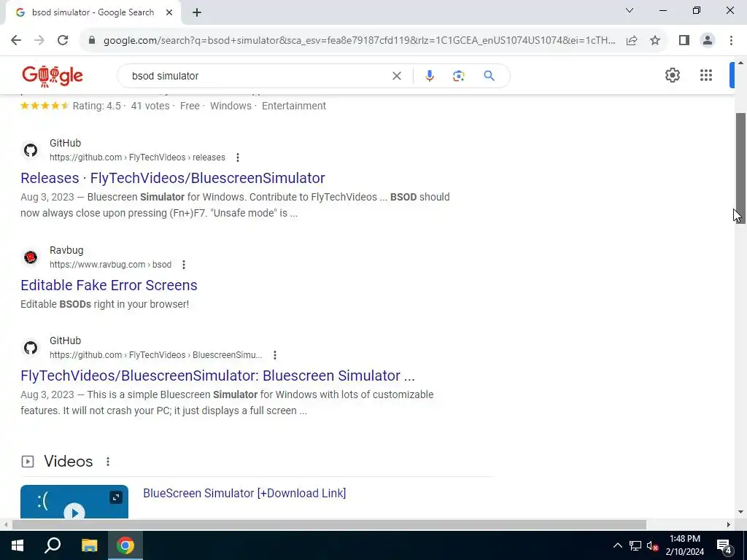The image size is (747, 560).
Task: Click the github.com › FlyTechVideos › releases URL text
Action: coord(137,157)
